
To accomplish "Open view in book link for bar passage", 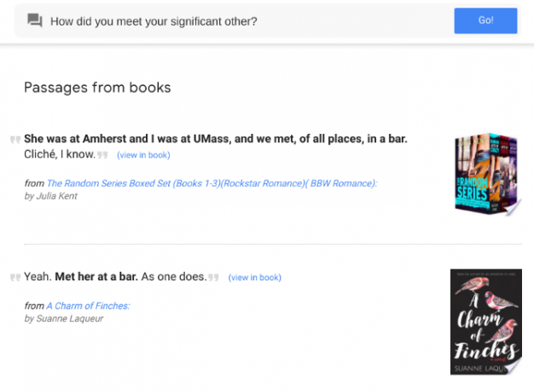I will pyautogui.click(x=255, y=278).
